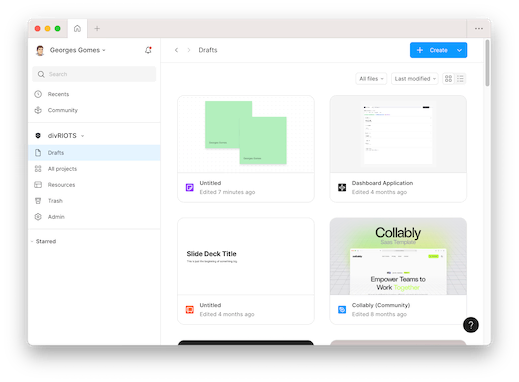519x382 pixels.
Task: Click the Trash bin icon
Action: pos(38,201)
